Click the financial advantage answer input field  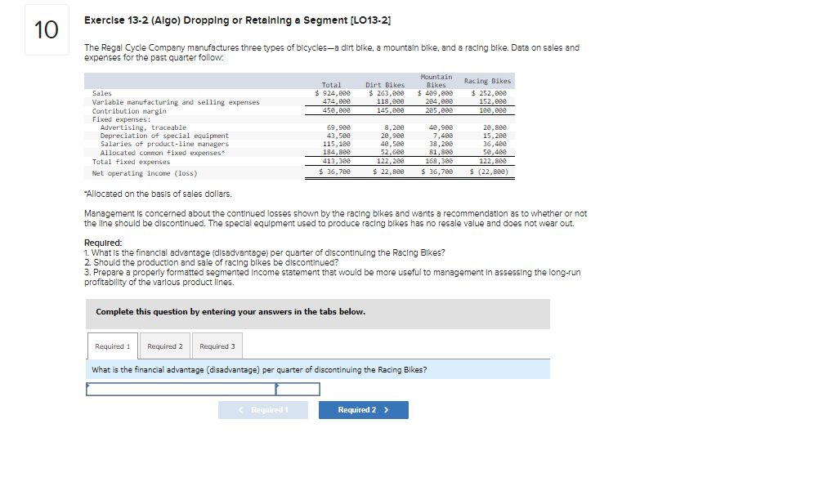click(180, 388)
